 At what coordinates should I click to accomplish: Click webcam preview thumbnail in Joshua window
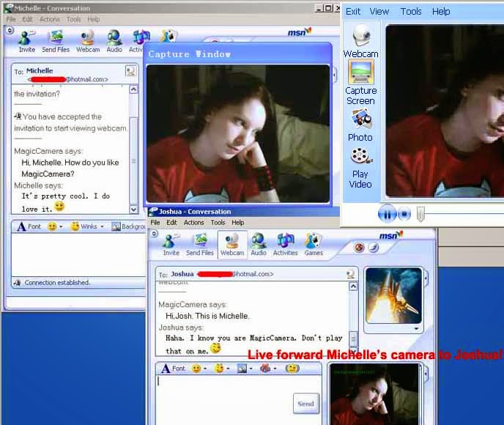click(x=374, y=394)
